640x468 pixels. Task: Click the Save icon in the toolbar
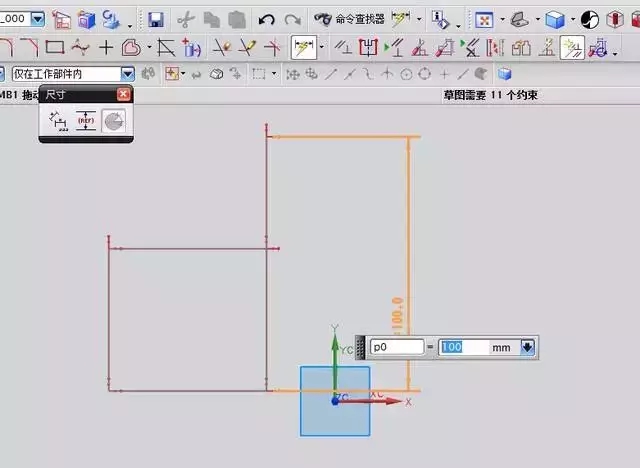coord(155,19)
